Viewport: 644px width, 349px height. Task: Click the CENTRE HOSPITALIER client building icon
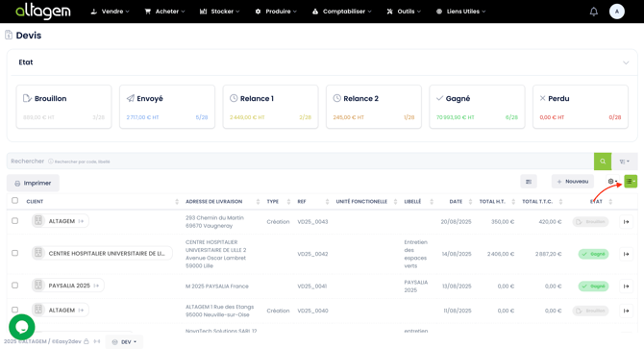coord(38,253)
